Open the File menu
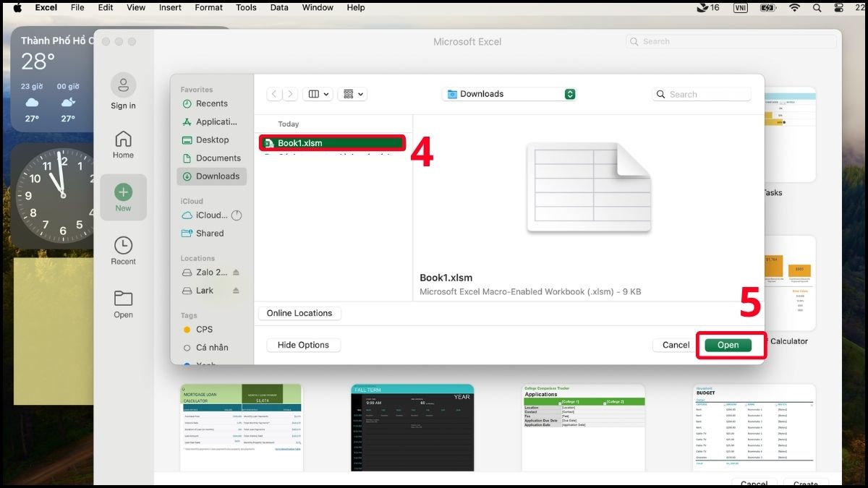 pos(77,7)
